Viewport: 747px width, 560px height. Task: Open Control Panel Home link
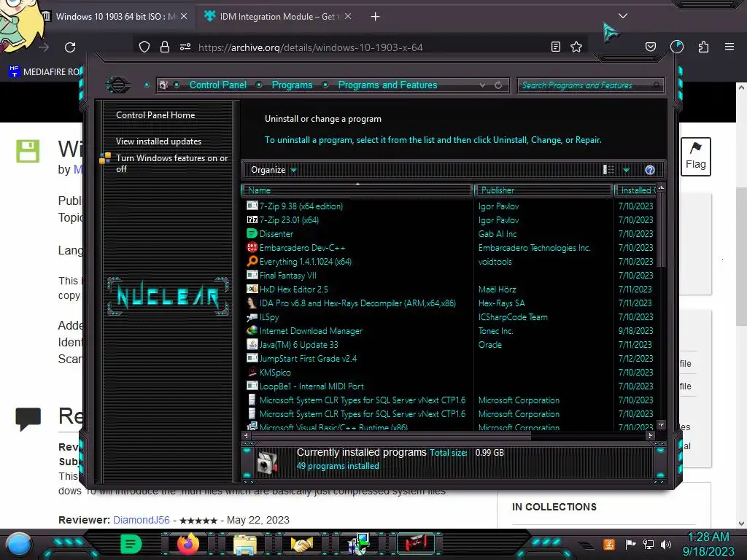click(x=155, y=114)
